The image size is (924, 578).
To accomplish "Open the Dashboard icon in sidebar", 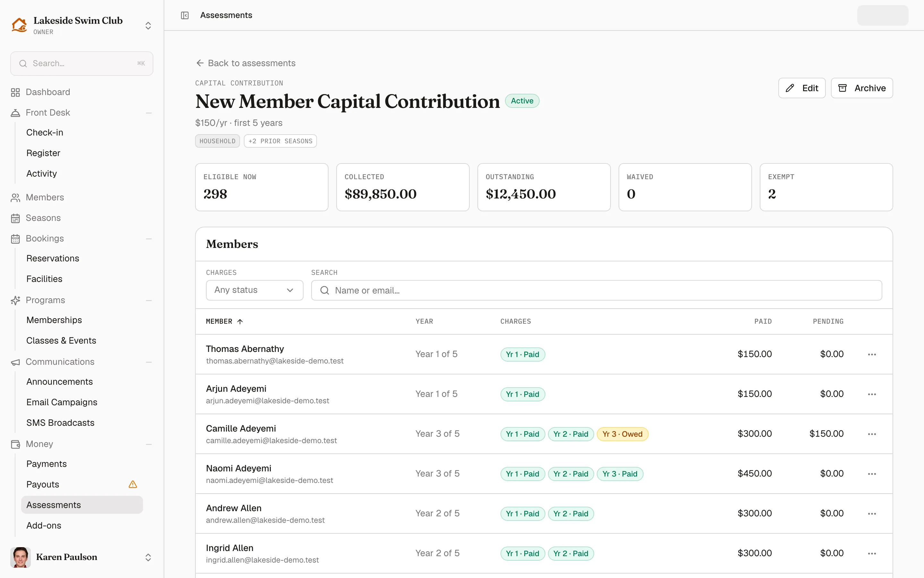I will [15, 92].
